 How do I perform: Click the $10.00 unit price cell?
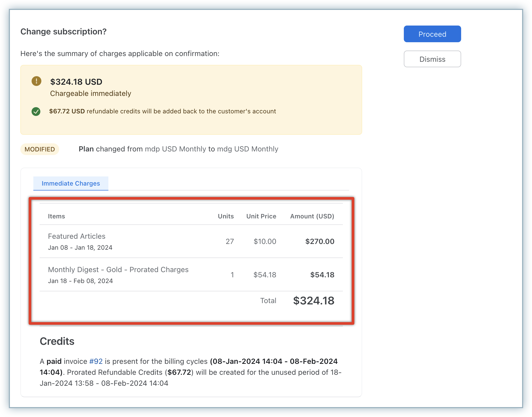[265, 241]
